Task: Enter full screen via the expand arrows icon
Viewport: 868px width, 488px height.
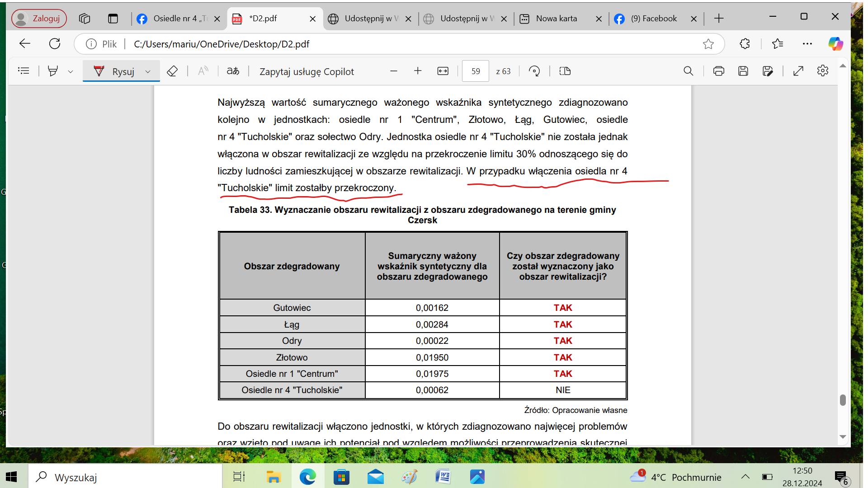Action: [x=798, y=71]
